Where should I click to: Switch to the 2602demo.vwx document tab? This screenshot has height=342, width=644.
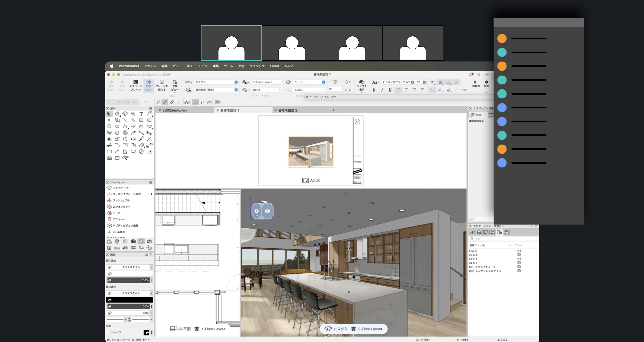pyautogui.click(x=175, y=110)
